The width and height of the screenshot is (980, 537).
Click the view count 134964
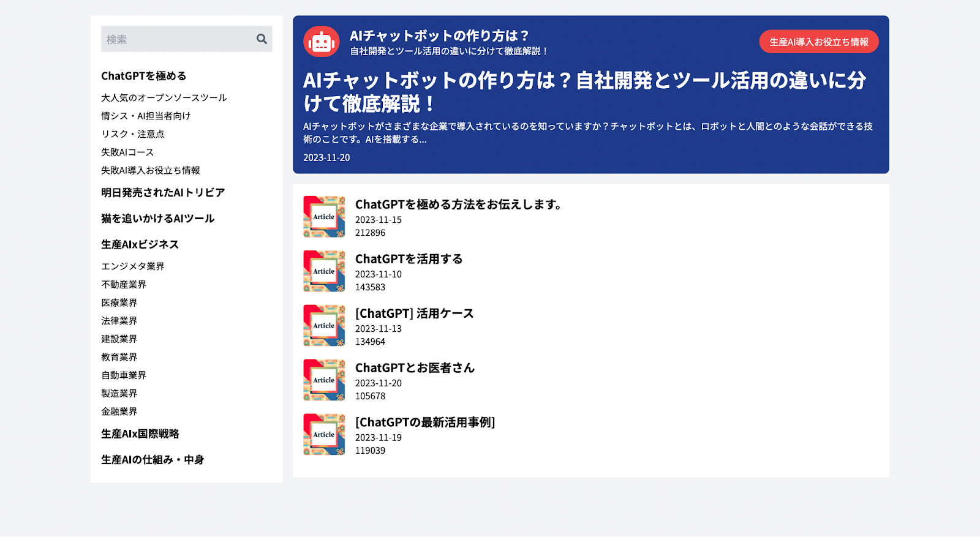click(371, 342)
